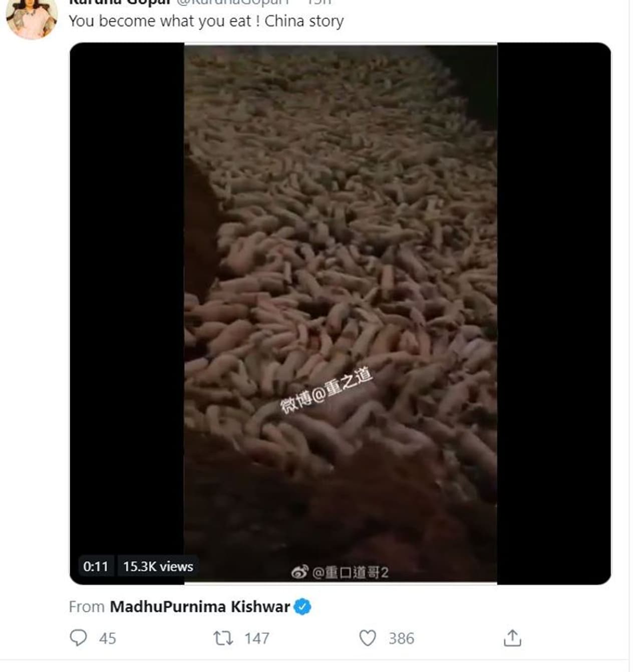
Task: Click the partially visible author name at top
Action: 120,2
